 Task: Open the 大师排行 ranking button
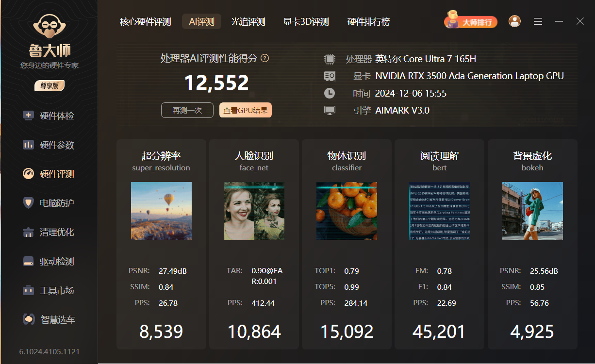coord(471,22)
